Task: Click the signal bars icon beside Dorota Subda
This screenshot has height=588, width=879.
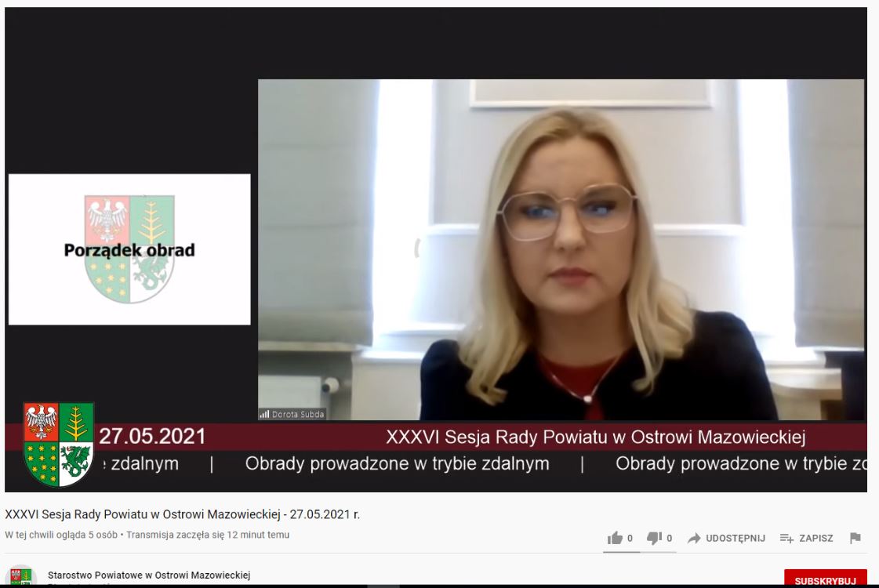Action: coord(264,414)
